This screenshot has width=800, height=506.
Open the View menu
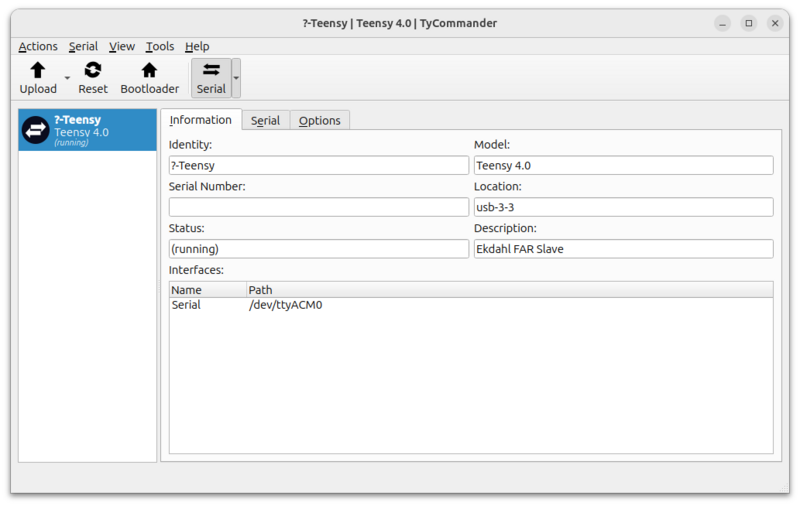coord(122,46)
